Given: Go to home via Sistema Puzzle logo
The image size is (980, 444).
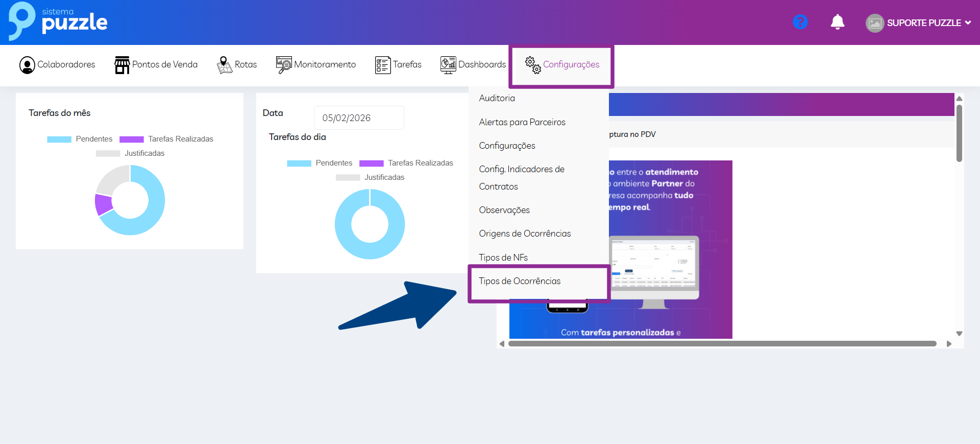Looking at the screenshot, I should pyautogui.click(x=58, y=21).
